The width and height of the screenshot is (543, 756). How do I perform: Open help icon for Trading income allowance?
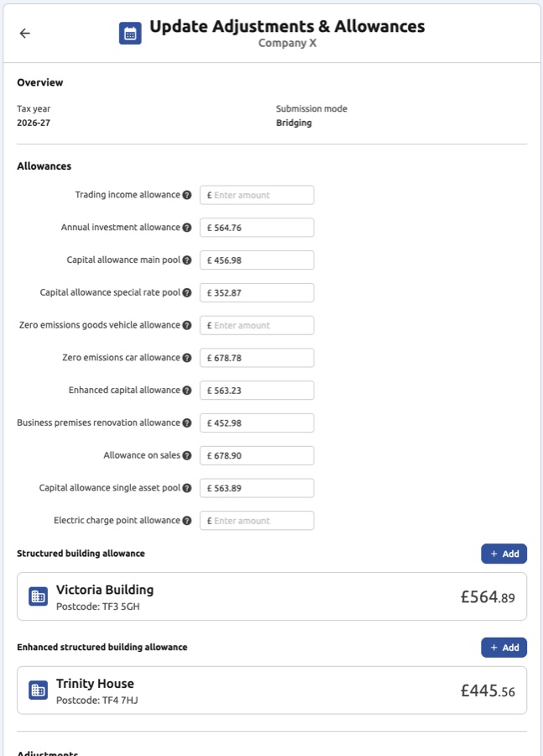pyautogui.click(x=186, y=195)
